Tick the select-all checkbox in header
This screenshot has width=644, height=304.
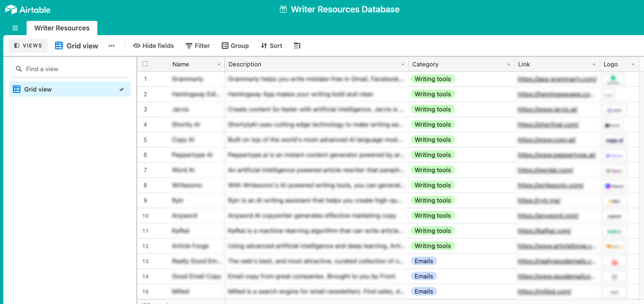point(145,64)
